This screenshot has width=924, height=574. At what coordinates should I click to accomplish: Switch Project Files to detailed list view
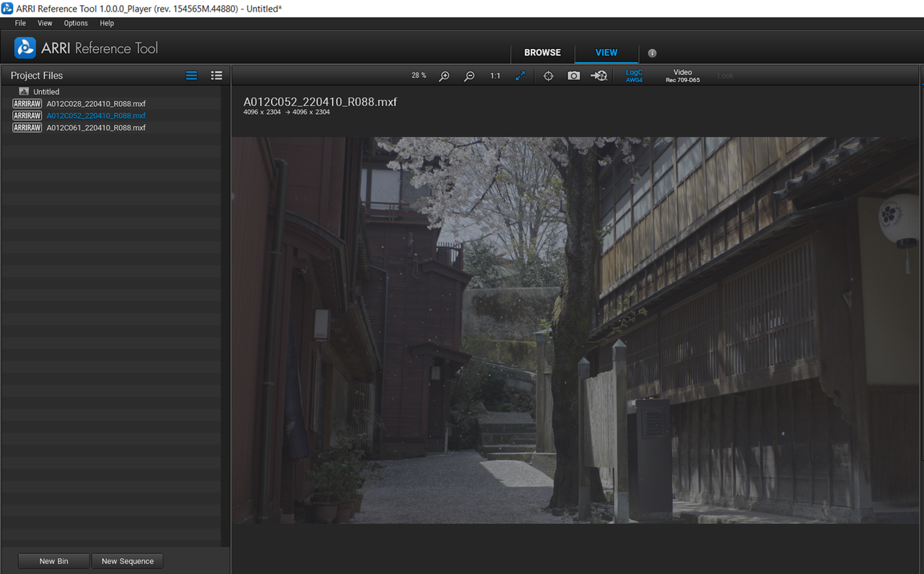click(217, 75)
